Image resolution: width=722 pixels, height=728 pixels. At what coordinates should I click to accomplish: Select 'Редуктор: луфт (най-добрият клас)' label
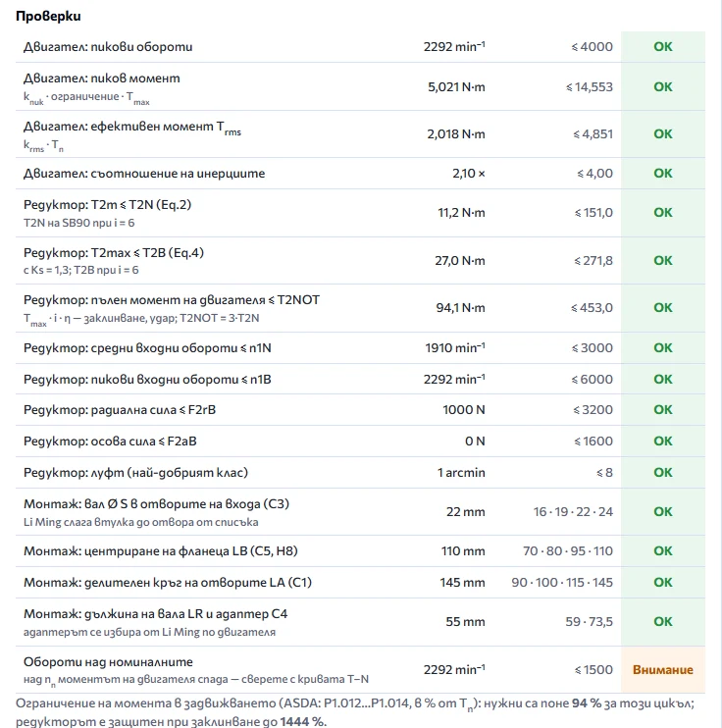click(x=136, y=473)
